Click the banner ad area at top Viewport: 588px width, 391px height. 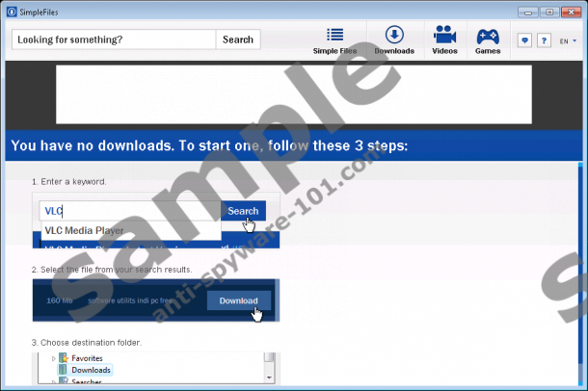click(x=293, y=94)
